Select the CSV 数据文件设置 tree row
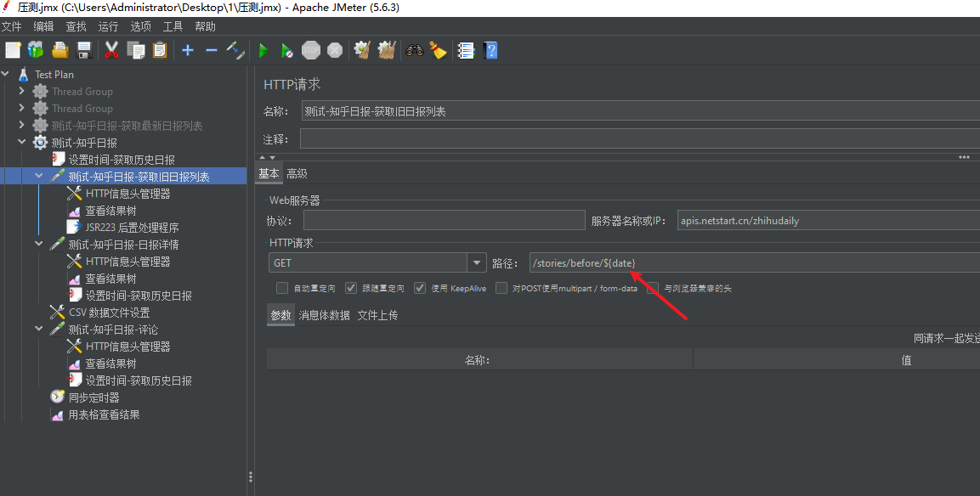The height and width of the screenshot is (496, 980). (110, 313)
